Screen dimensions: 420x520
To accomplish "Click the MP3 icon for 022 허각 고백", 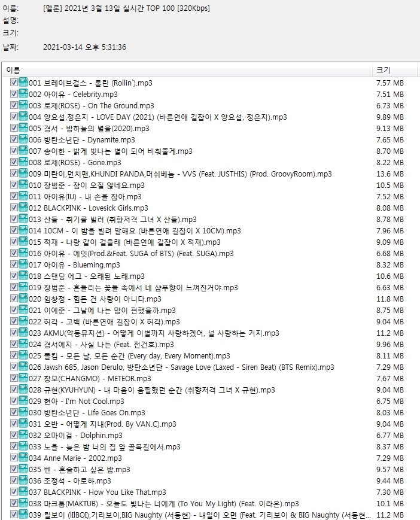I will [x=23, y=321].
